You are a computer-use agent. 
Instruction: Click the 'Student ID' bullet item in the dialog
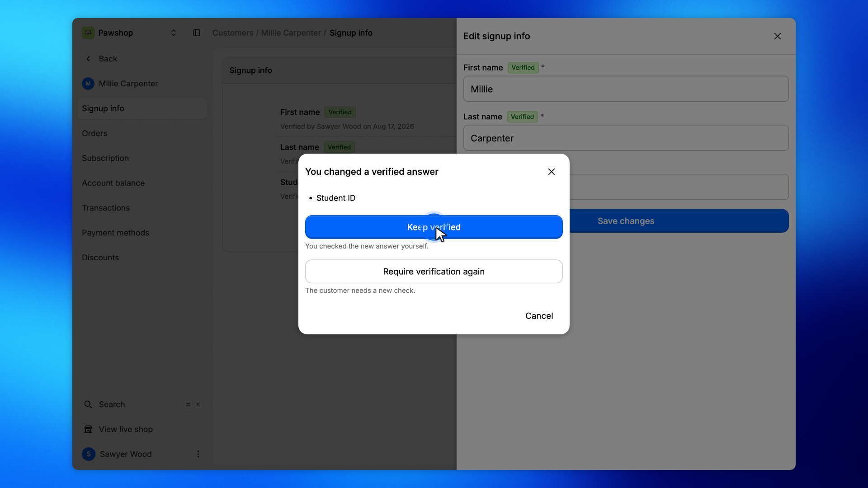[336, 198]
